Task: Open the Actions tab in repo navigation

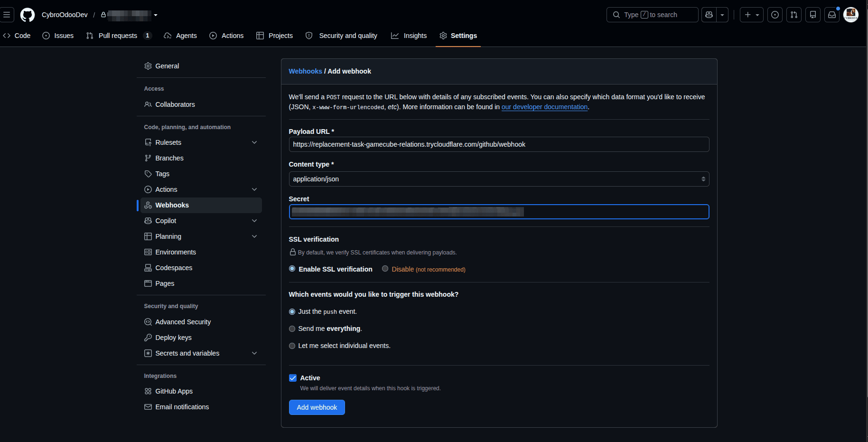Action: click(226, 36)
